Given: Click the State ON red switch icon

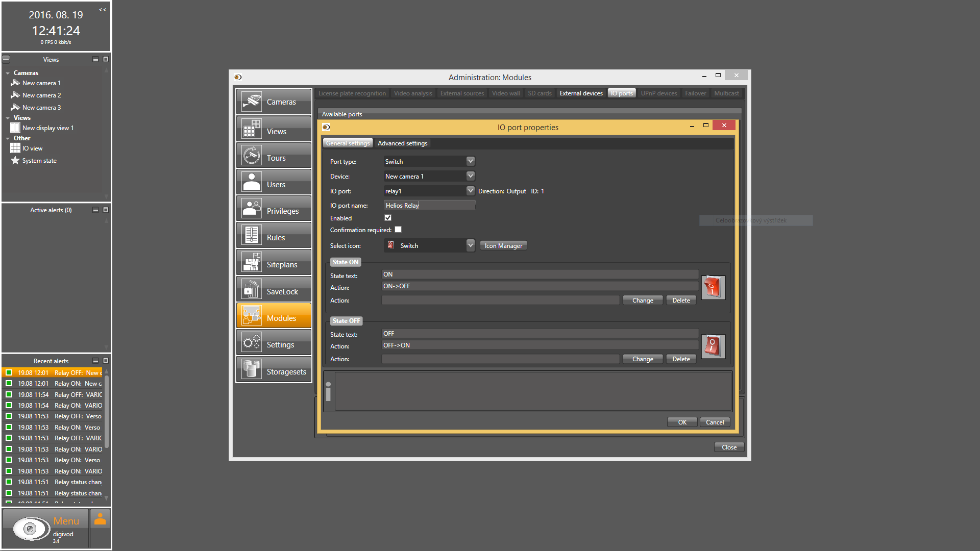Looking at the screenshot, I should pyautogui.click(x=713, y=288).
